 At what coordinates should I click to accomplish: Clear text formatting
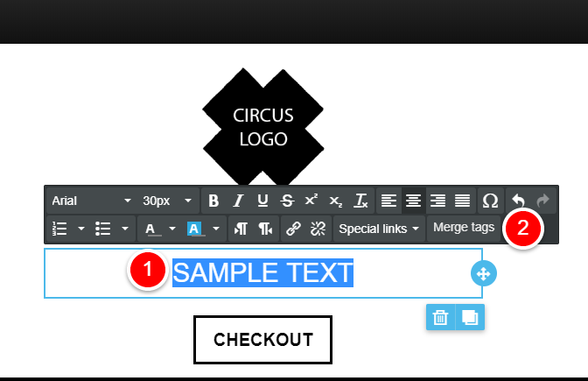[360, 201]
